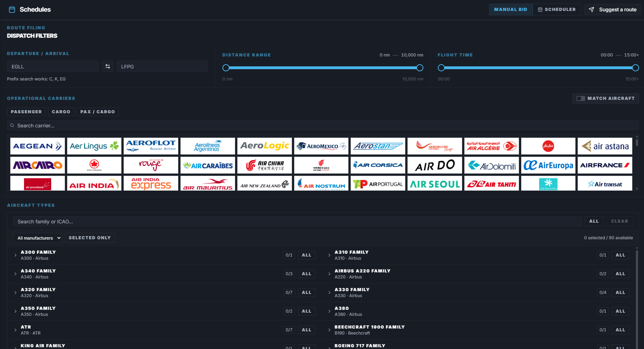Focus the Search carrier input
The image size is (644, 349).
coord(323,125)
